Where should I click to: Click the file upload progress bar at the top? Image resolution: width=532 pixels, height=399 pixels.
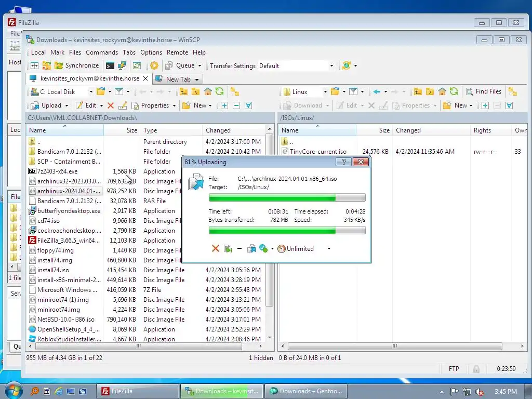click(287, 197)
